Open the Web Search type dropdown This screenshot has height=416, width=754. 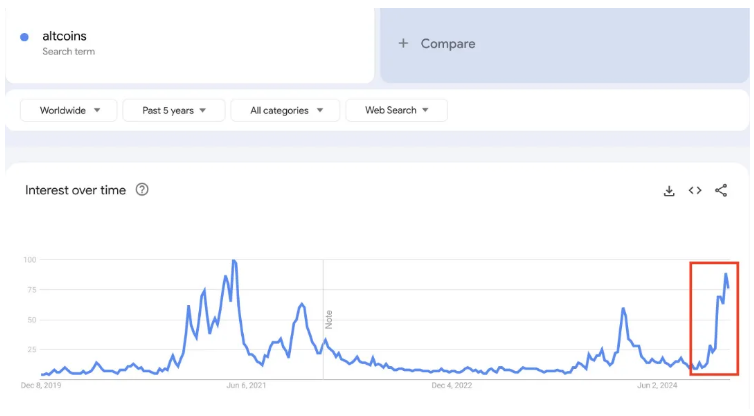[x=396, y=110]
